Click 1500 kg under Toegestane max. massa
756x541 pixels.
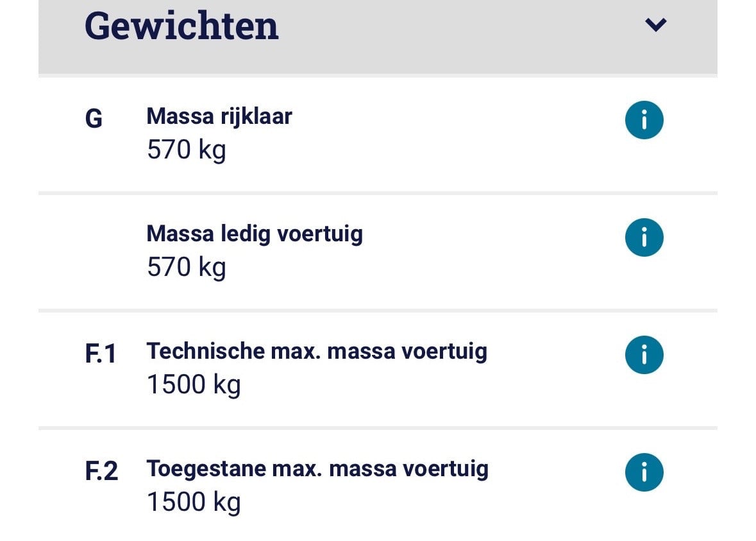click(x=194, y=502)
